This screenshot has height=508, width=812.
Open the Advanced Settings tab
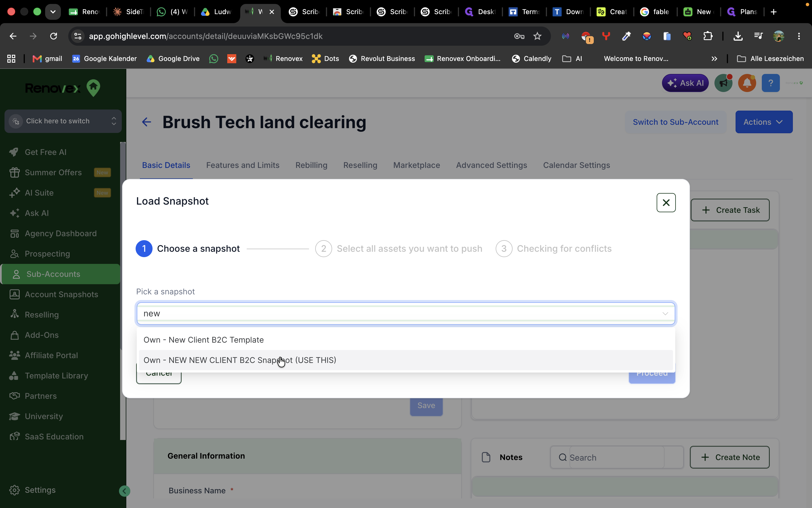[491, 165]
